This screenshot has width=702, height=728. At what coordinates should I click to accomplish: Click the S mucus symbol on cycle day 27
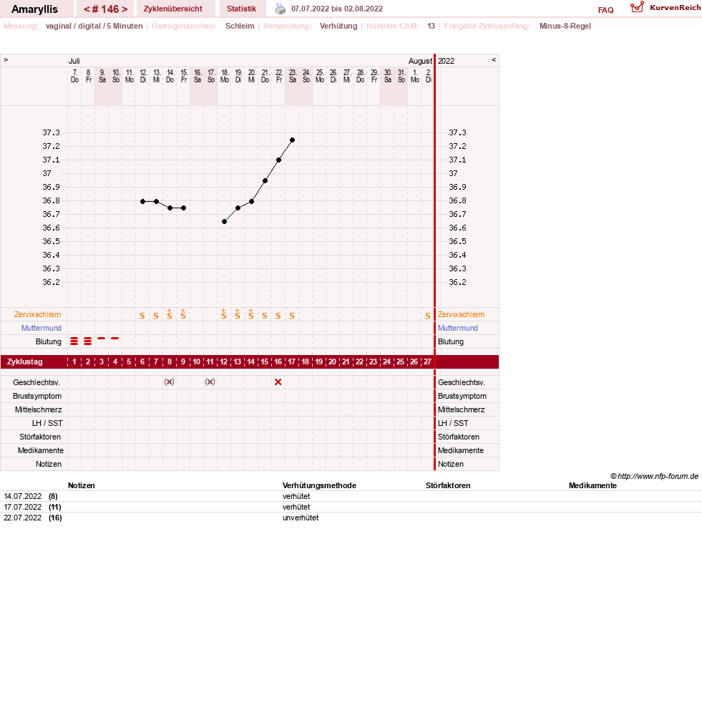[x=428, y=316]
